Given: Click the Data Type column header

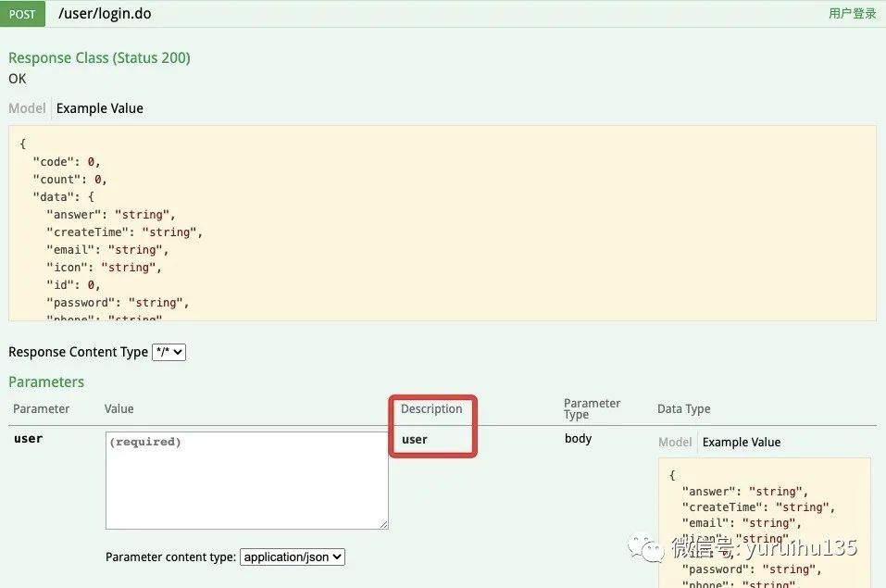Looking at the screenshot, I should tap(684, 408).
